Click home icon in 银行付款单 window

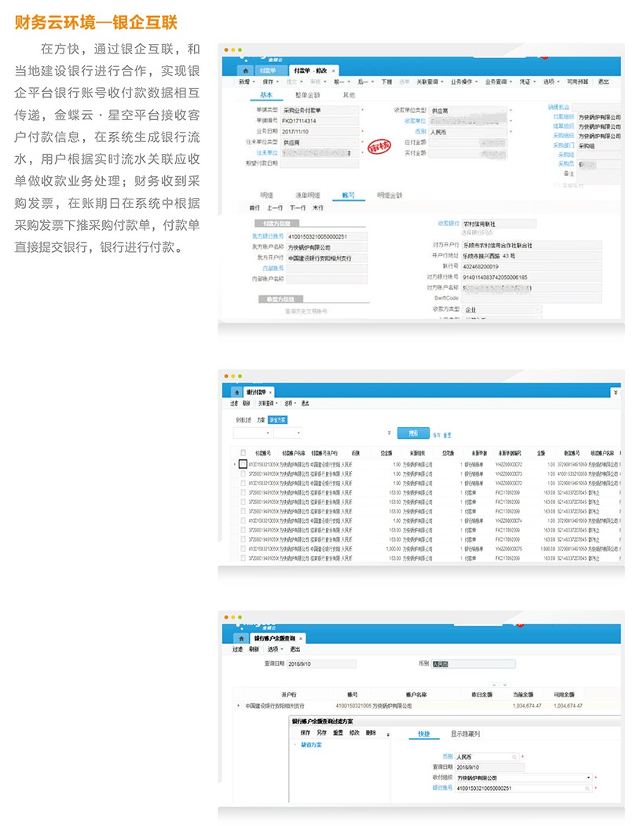[x=236, y=391]
